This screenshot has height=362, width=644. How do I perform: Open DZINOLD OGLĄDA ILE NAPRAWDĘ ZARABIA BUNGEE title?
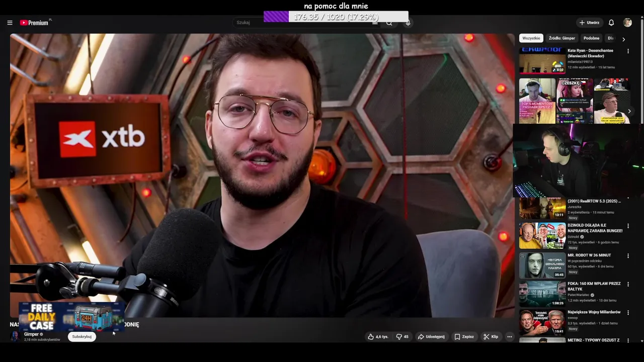(595, 228)
